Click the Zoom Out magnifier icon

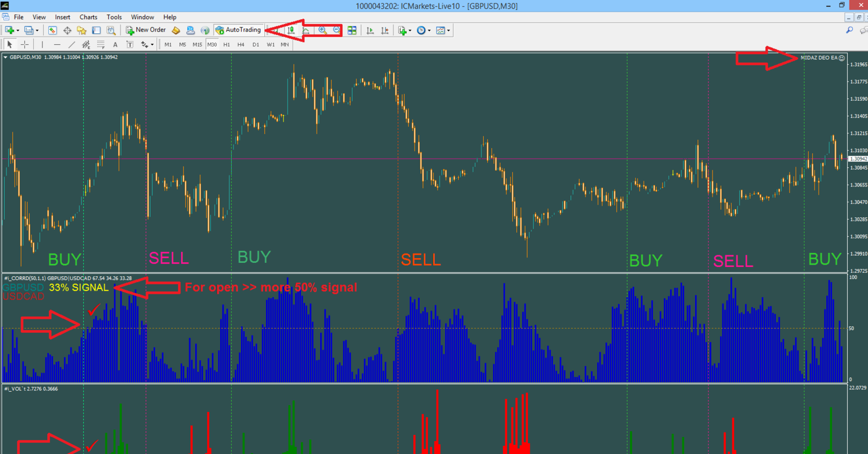tap(336, 30)
